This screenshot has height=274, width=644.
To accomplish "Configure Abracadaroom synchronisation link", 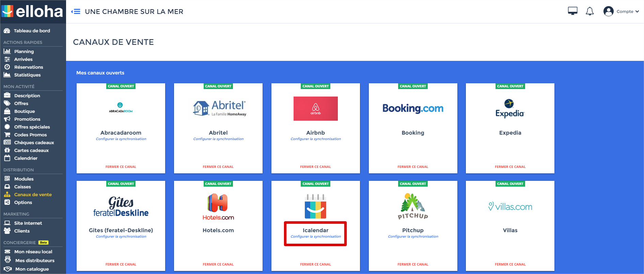I will coord(121,139).
